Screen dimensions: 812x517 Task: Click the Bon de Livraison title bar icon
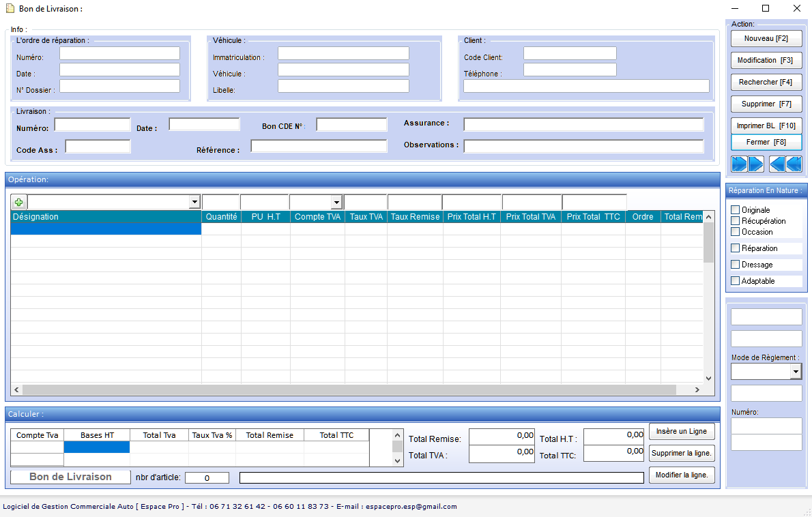tap(10, 8)
